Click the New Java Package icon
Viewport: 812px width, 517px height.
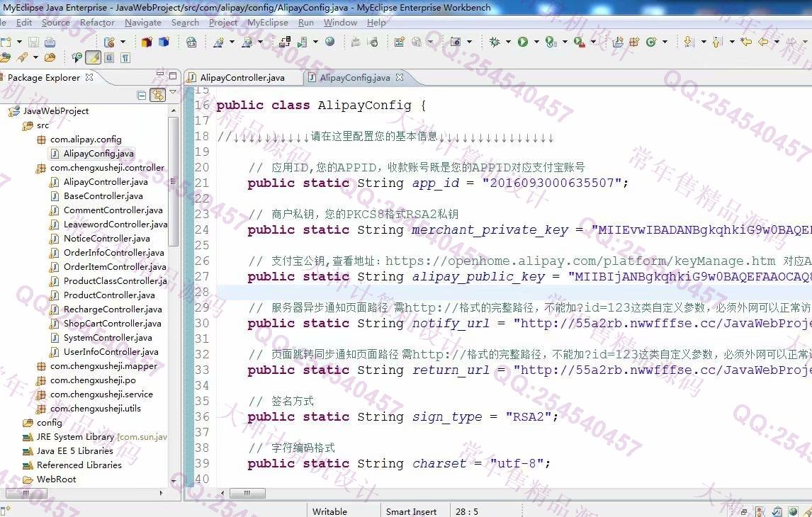pyautogui.click(x=634, y=42)
